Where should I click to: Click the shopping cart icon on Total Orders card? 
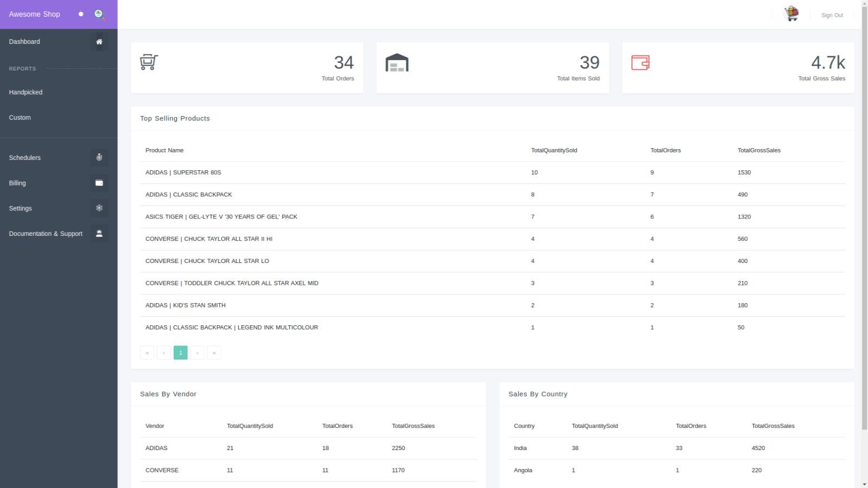[148, 62]
